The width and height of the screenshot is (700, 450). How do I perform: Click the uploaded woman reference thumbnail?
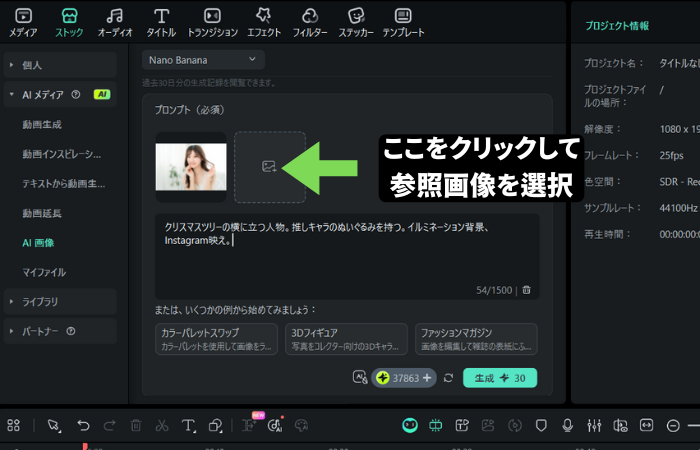pyautogui.click(x=191, y=167)
